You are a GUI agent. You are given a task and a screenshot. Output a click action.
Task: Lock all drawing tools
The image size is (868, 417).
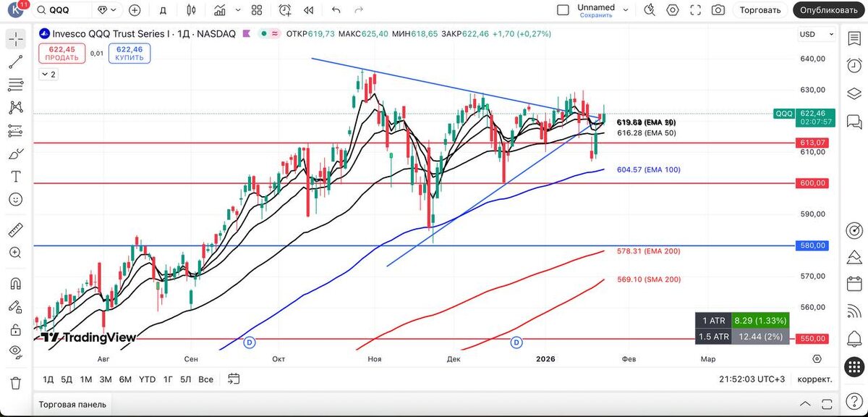click(x=15, y=329)
